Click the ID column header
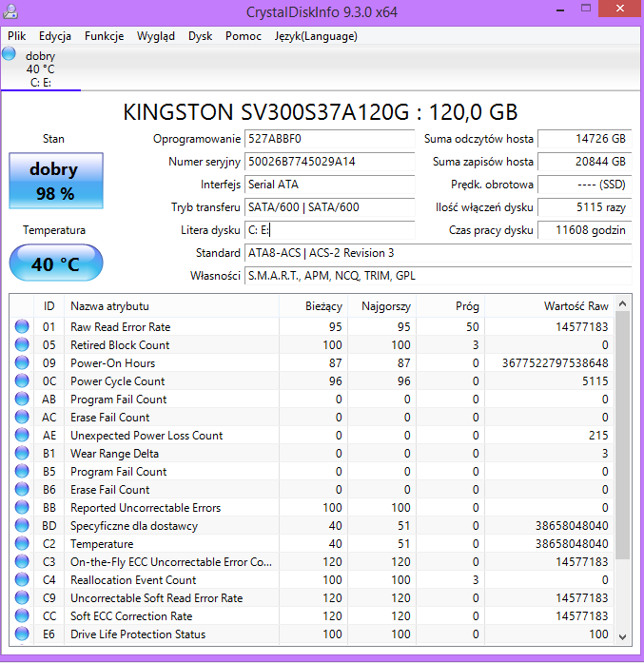This screenshot has height=663, width=644. coord(49,305)
